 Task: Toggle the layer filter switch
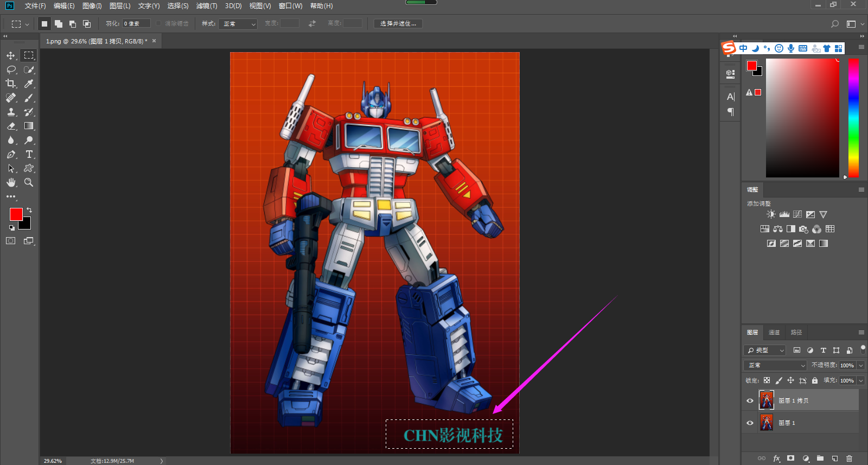pos(863,349)
